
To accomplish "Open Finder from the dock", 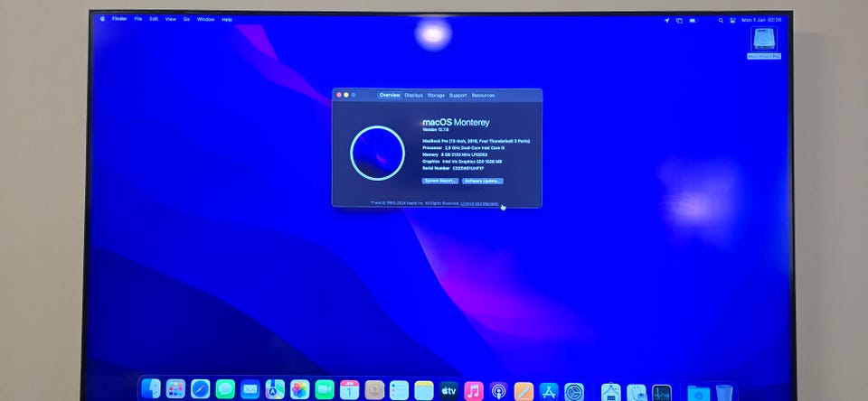I will pyautogui.click(x=151, y=389).
